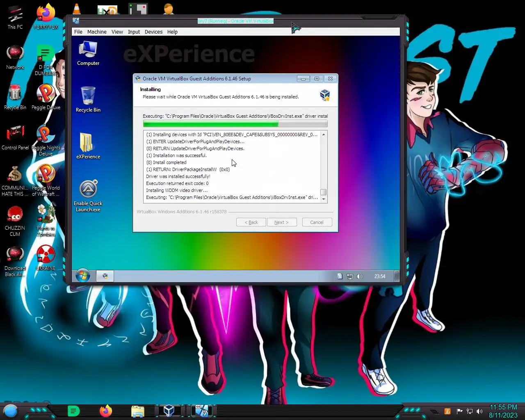Click log line '(1) Installation was successful.'

(x=176, y=155)
